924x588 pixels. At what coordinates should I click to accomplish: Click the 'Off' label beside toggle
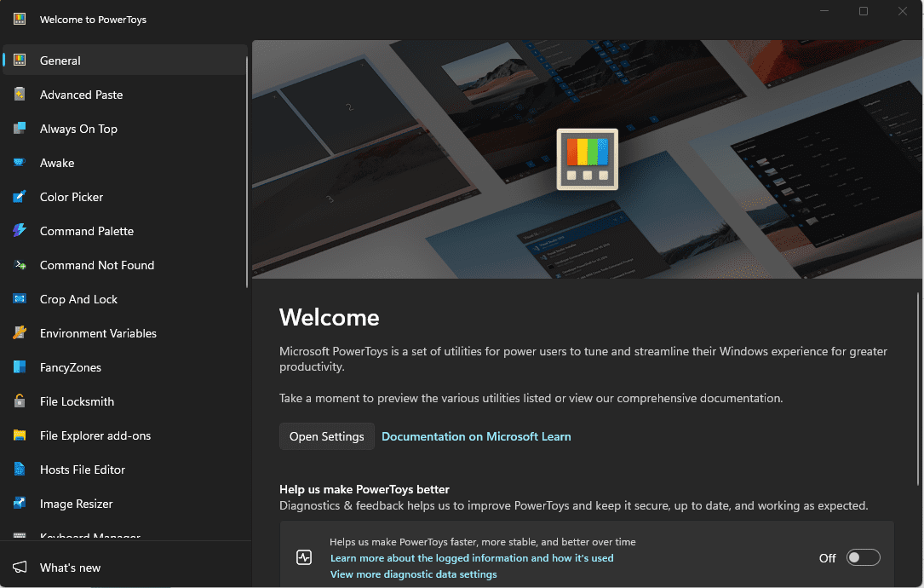828,558
